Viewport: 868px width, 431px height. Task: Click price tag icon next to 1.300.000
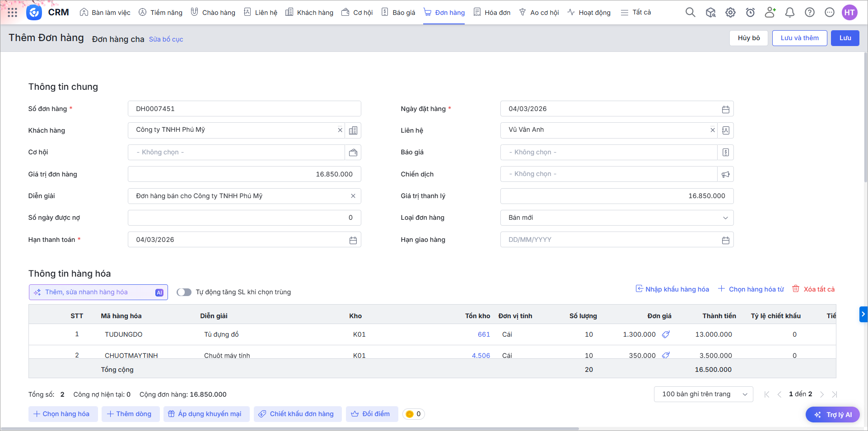(666, 334)
